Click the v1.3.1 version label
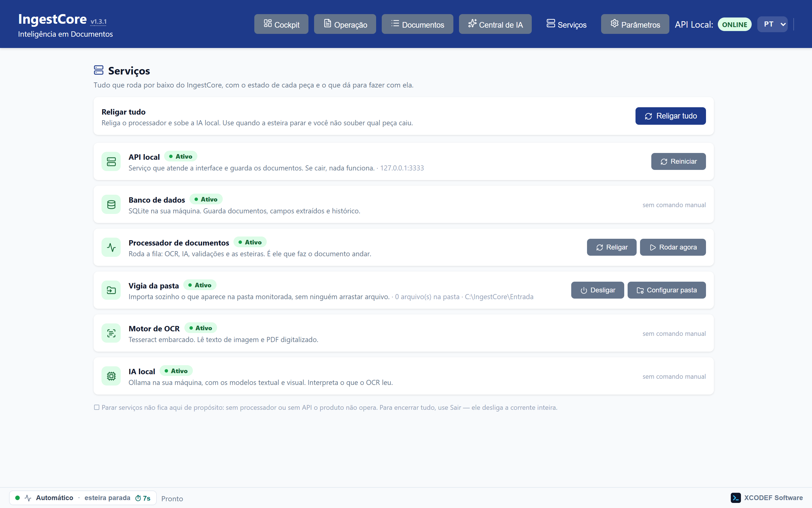Screen dimensions: 812x508 point(99,21)
